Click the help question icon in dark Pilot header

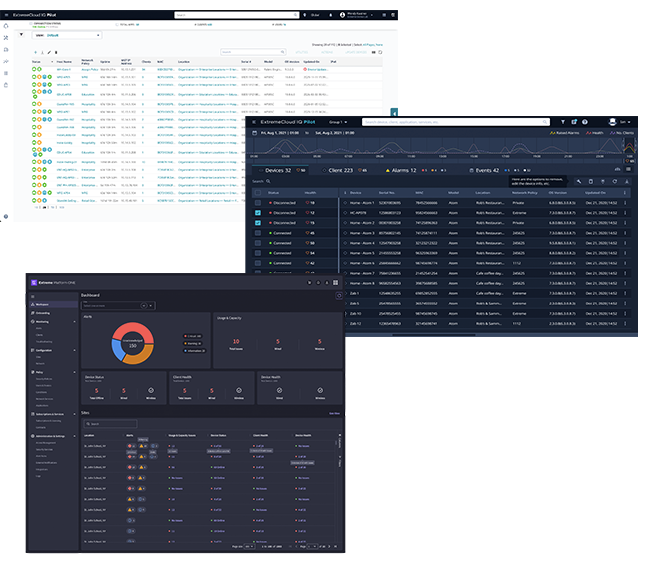(x=585, y=122)
